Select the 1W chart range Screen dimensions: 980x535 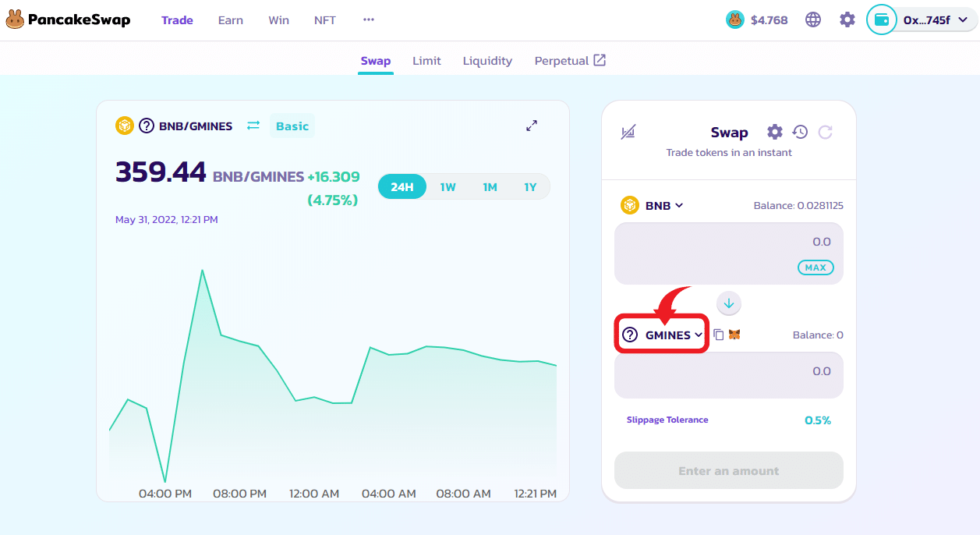[x=448, y=187]
